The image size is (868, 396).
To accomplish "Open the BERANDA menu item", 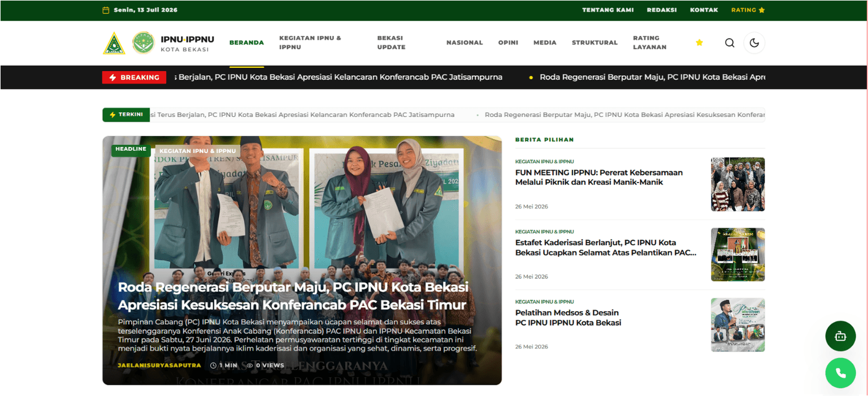I will (246, 43).
